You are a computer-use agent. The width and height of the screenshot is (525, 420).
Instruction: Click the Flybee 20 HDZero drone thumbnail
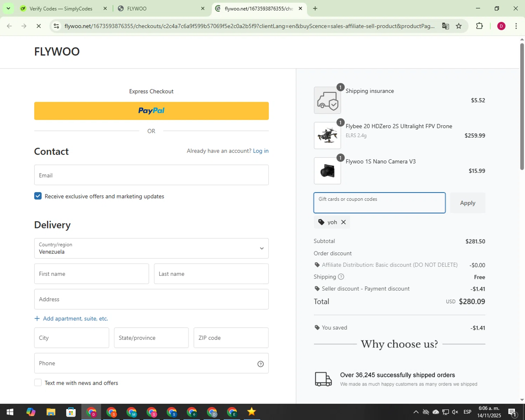pyautogui.click(x=327, y=135)
